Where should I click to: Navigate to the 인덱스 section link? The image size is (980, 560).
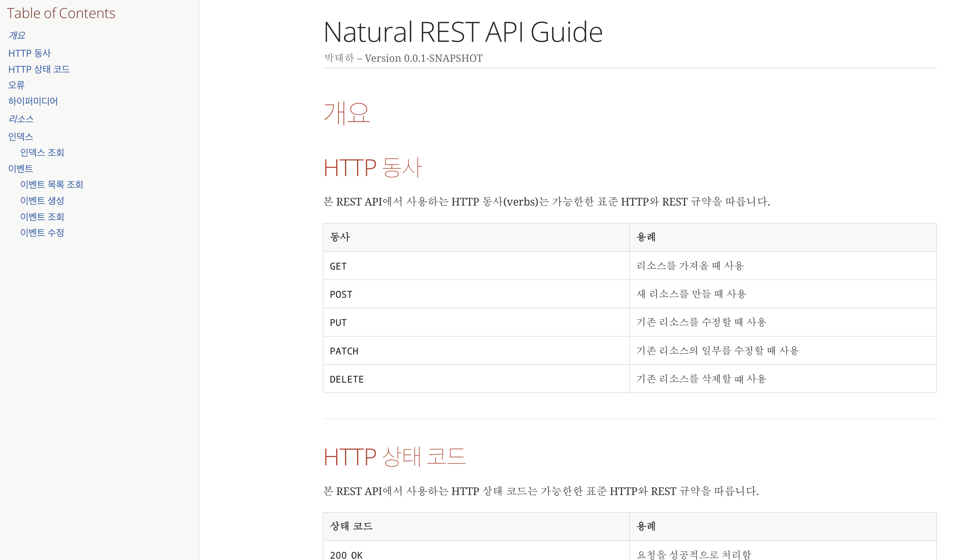click(x=20, y=137)
